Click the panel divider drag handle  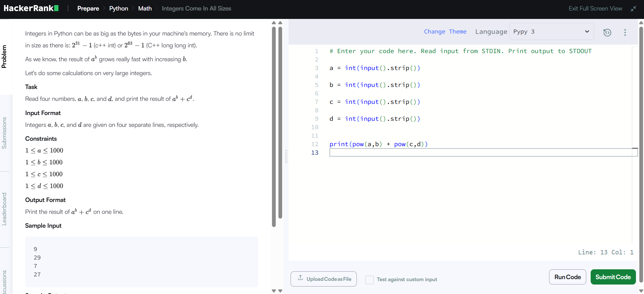point(286,157)
